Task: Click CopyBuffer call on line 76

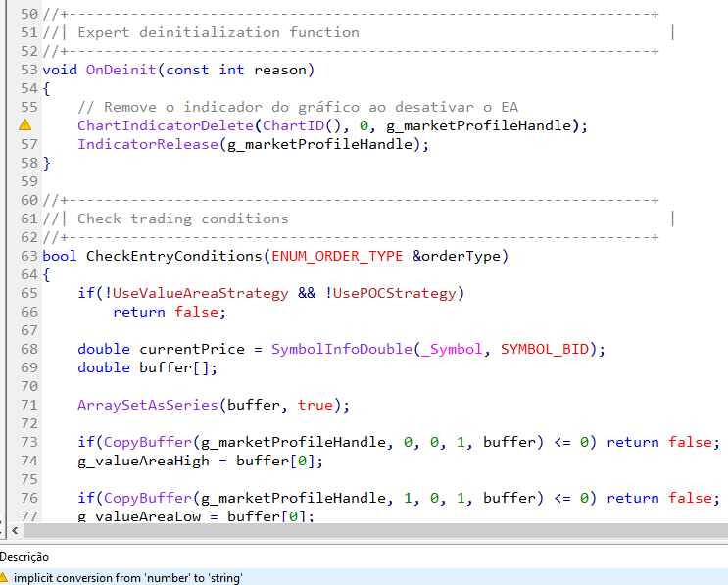Action: 148,498
